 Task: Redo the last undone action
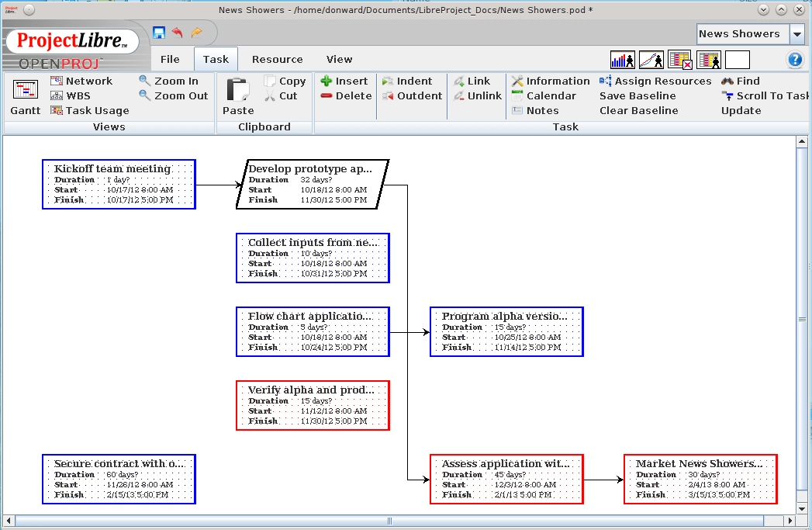point(196,33)
